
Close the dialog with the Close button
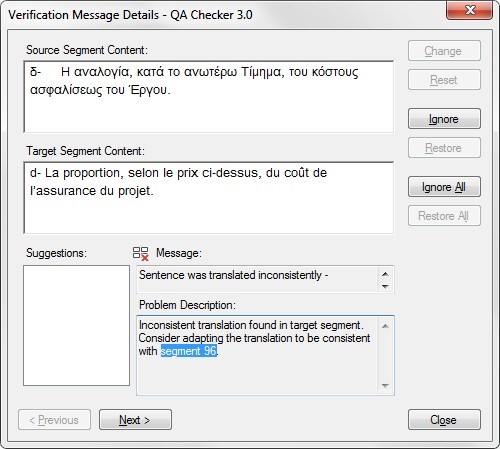(444, 420)
